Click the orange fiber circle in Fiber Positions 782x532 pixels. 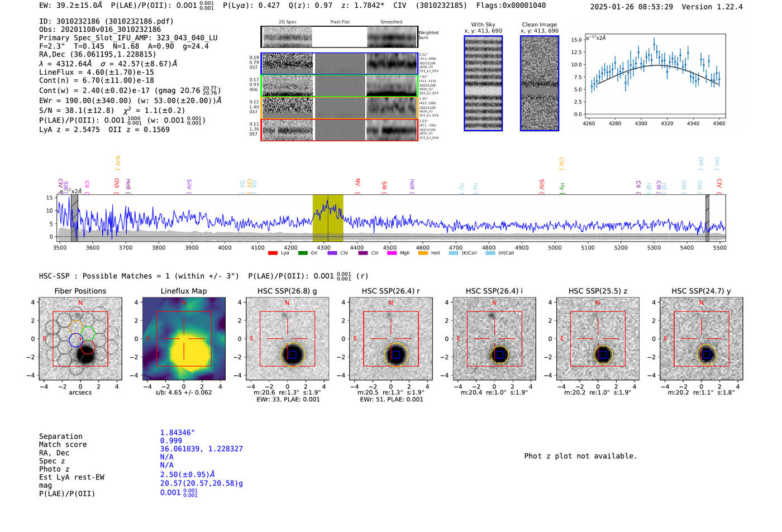pos(75,327)
